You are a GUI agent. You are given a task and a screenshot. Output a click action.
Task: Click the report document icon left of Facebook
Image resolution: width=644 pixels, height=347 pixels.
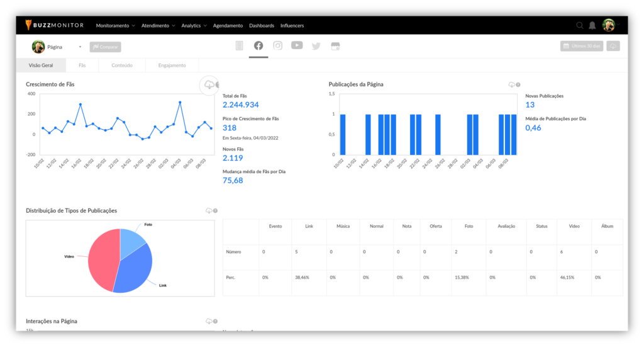point(239,46)
